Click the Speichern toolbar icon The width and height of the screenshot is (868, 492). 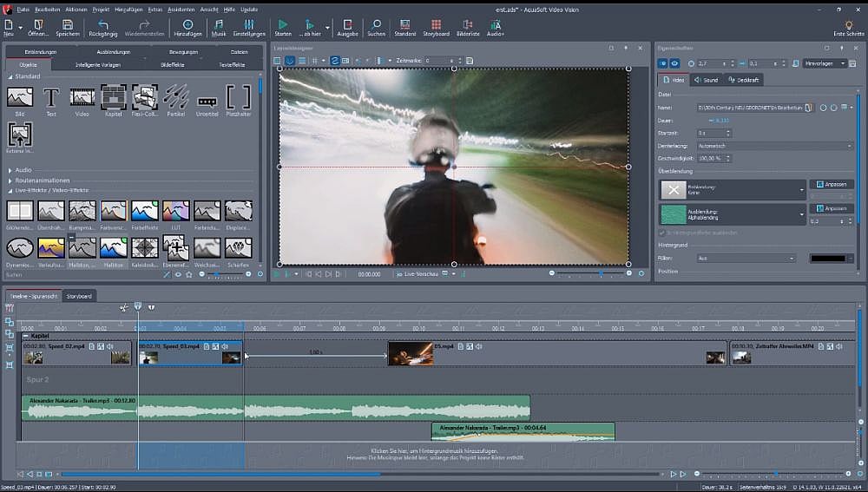(68, 25)
